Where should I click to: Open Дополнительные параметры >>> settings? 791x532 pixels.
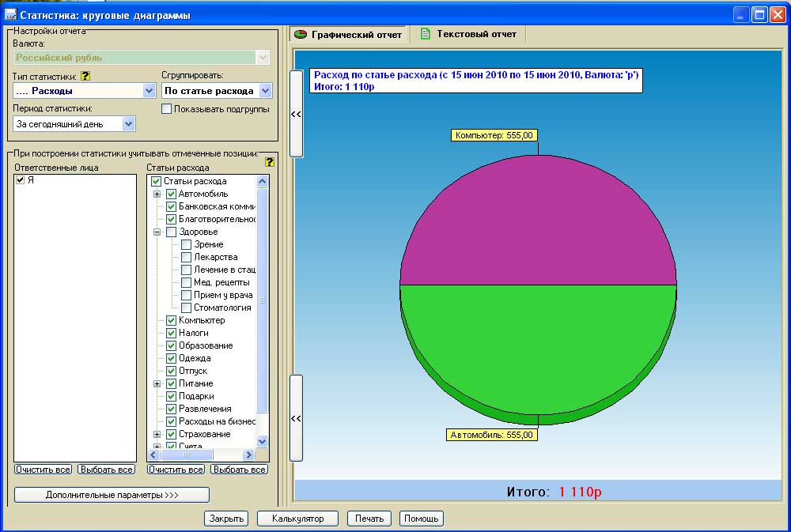pyautogui.click(x=112, y=495)
